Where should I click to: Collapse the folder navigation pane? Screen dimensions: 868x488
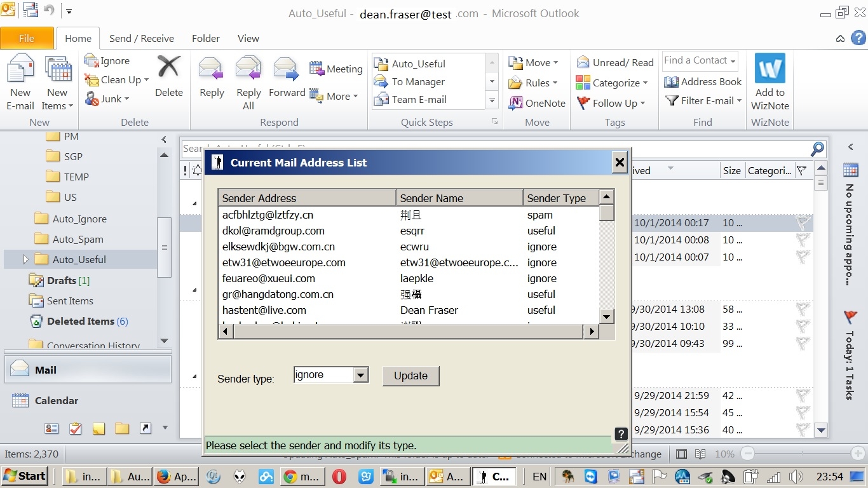(x=164, y=139)
